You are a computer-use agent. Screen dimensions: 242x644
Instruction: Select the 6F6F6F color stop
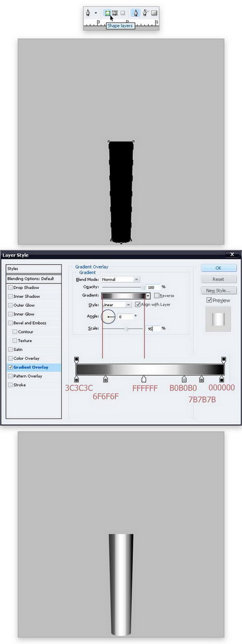point(106,379)
